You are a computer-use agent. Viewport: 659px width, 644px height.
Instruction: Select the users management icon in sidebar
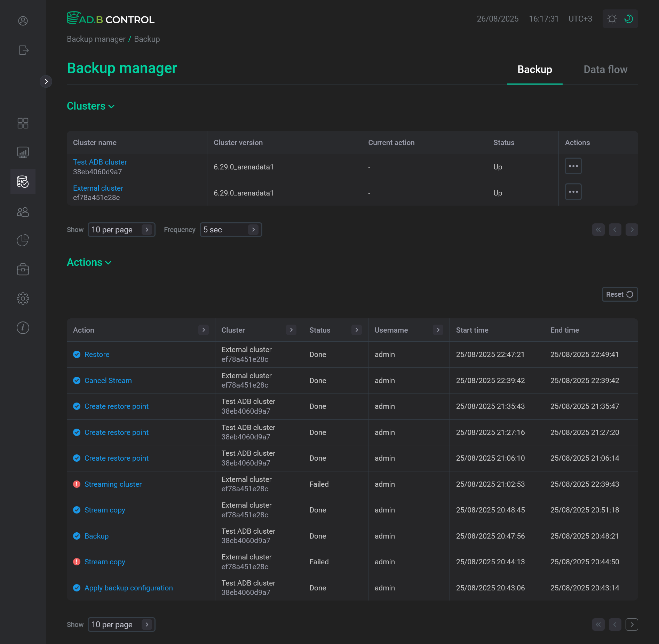[x=23, y=212]
